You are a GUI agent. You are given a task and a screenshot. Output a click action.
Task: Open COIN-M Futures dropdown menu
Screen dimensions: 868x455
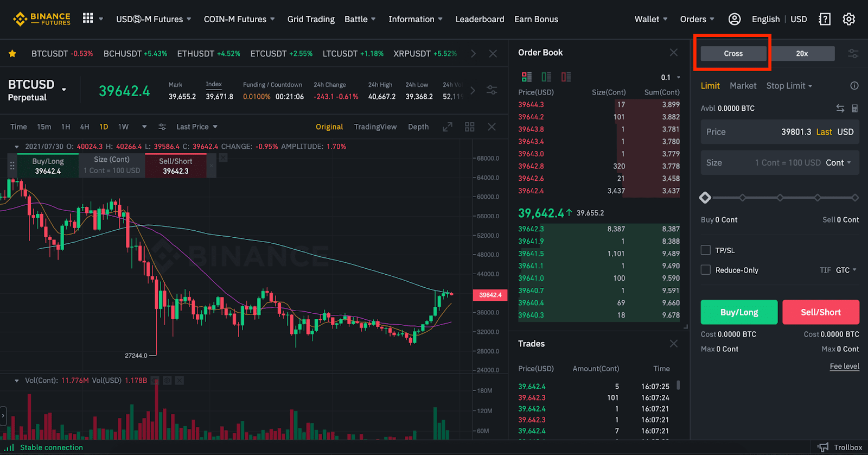point(239,19)
